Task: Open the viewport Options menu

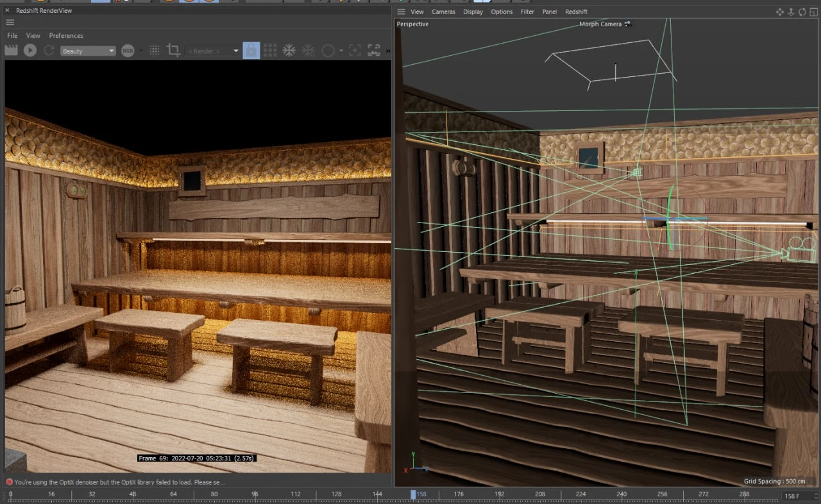Action: [x=502, y=12]
